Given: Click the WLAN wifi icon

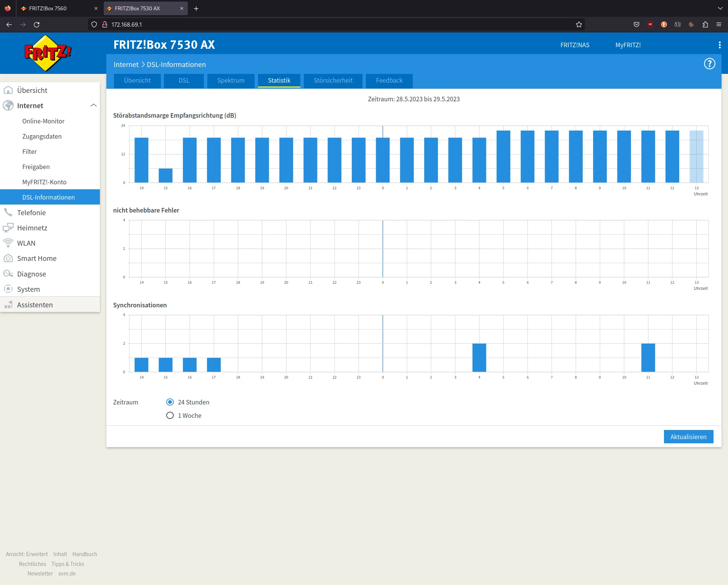Looking at the screenshot, I should pos(8,243).
